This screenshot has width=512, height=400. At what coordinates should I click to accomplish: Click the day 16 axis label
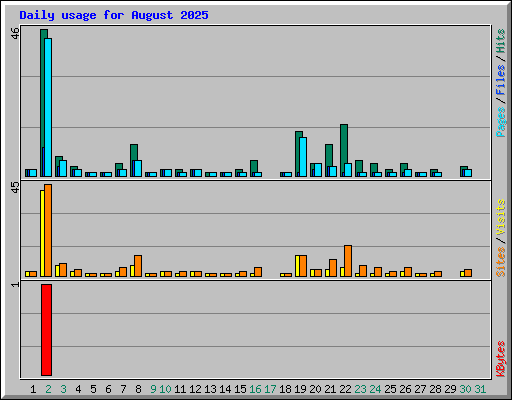[x=255, y=389]
